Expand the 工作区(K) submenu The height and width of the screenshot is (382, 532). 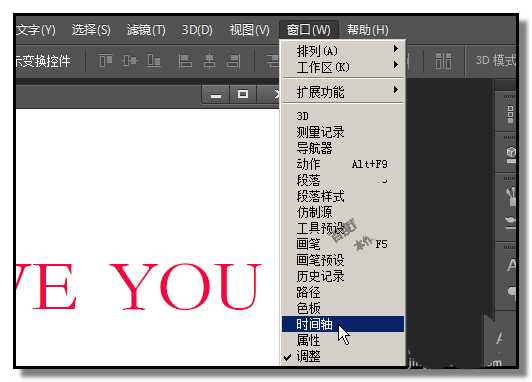coord(343,67)
